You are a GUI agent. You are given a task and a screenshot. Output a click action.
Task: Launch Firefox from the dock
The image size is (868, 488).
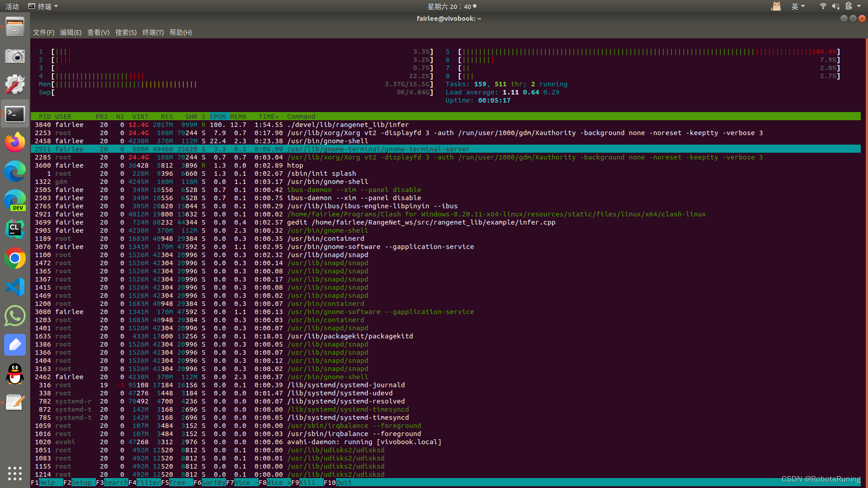tap(15, 142)
